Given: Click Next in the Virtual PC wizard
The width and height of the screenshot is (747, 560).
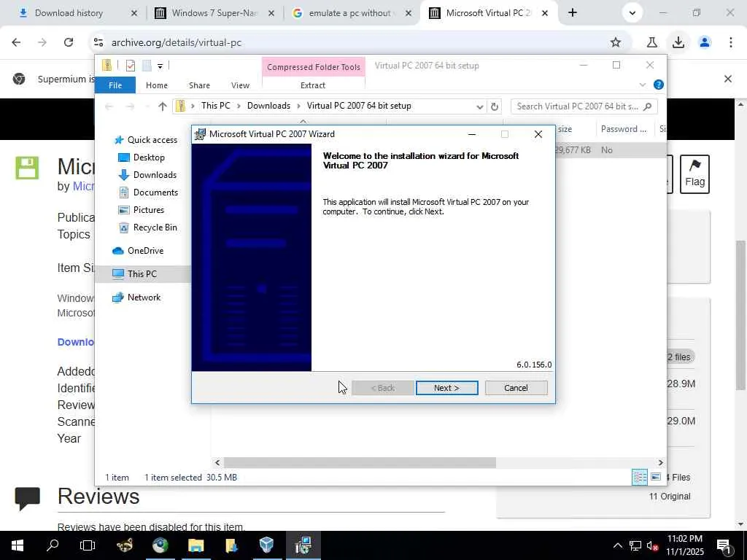Looking at the screenshot, I should tap(446, 388).
